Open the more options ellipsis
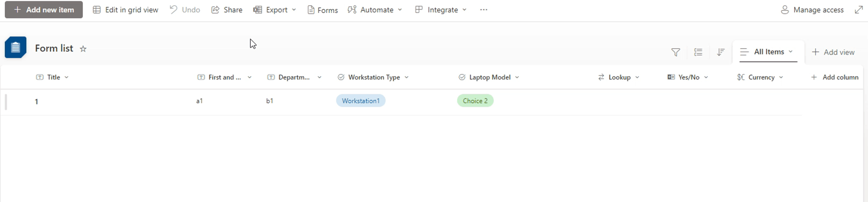This screenshot has width=868, height=202. pyautogui.click(x=483, y=10)
